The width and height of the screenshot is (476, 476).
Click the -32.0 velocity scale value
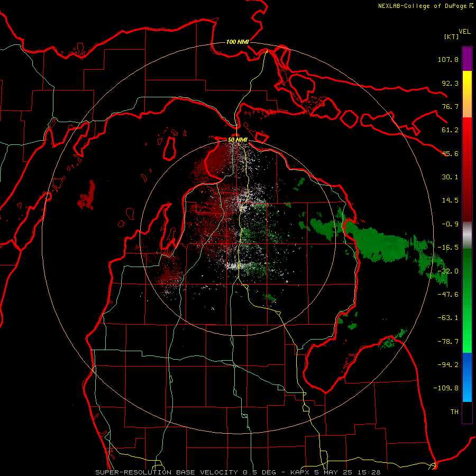click(x=448, y=271)
